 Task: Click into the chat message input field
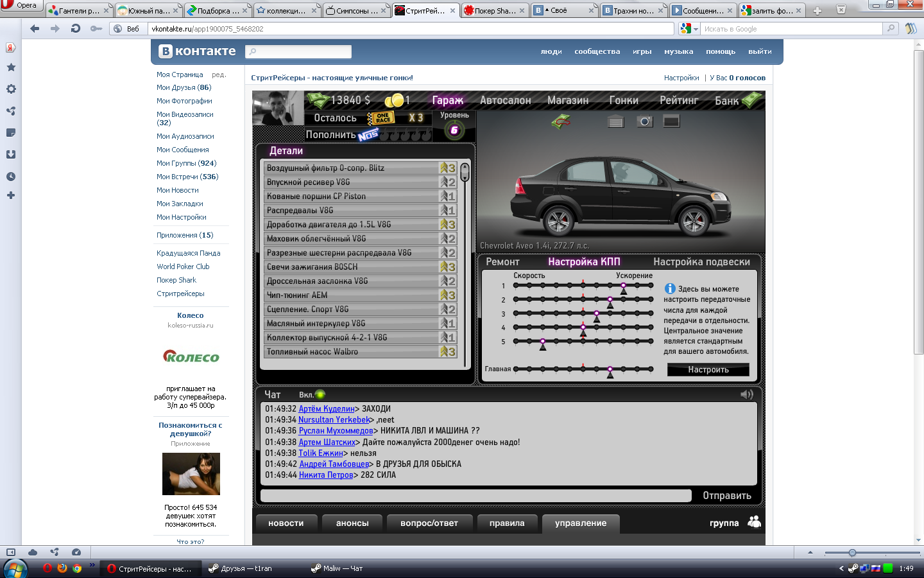point(475,496)
